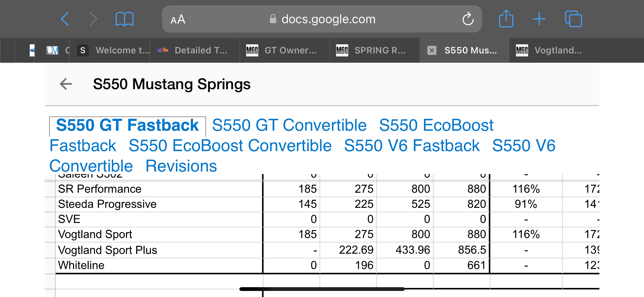Switch to the Detailed T... FedEx tab
Screen dimensions: 644x297
click(195, 50)
